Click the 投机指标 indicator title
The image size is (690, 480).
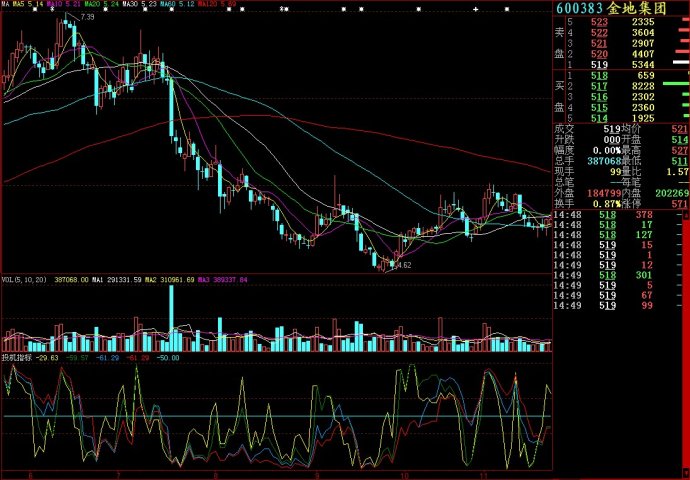18,356
